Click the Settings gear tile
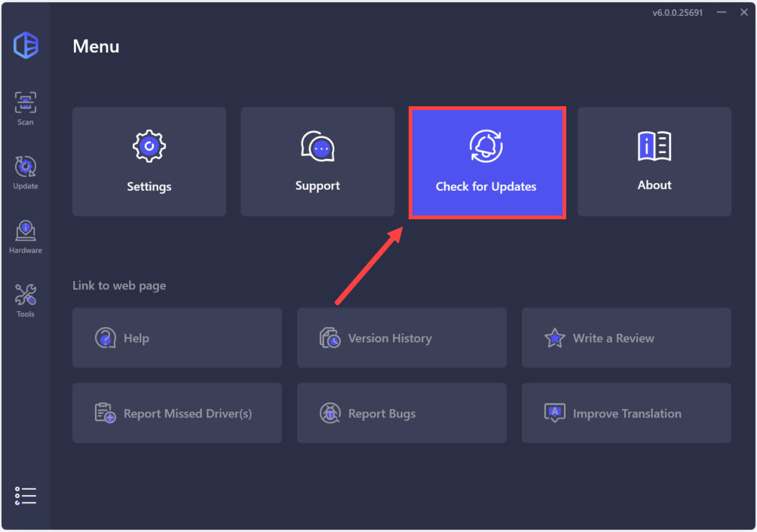 click(149, 162)
